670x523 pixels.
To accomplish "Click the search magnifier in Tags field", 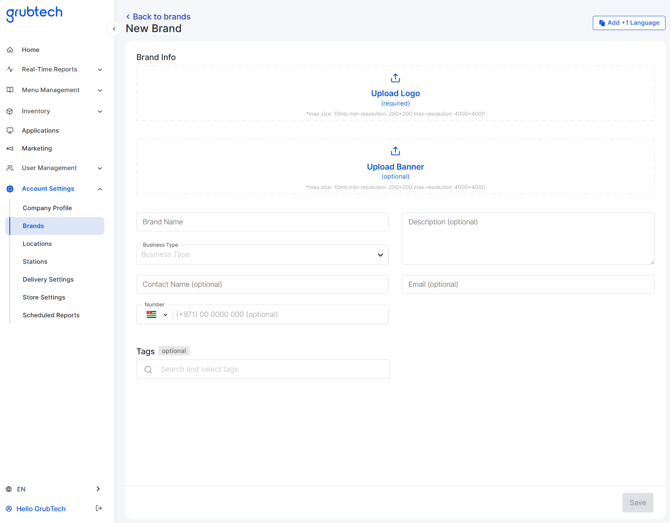I will 148,370.
